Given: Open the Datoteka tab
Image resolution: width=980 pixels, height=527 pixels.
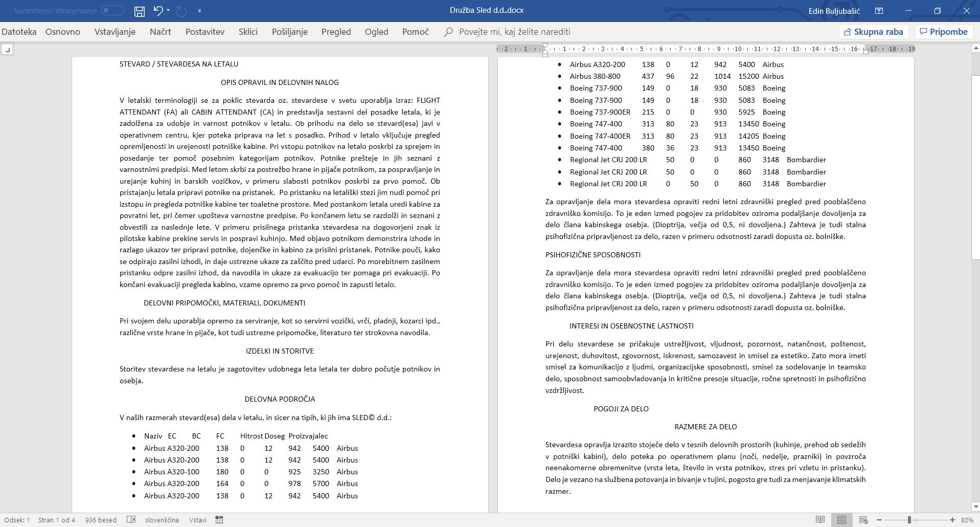Looking at the screenshot, I should coord(19,32).
